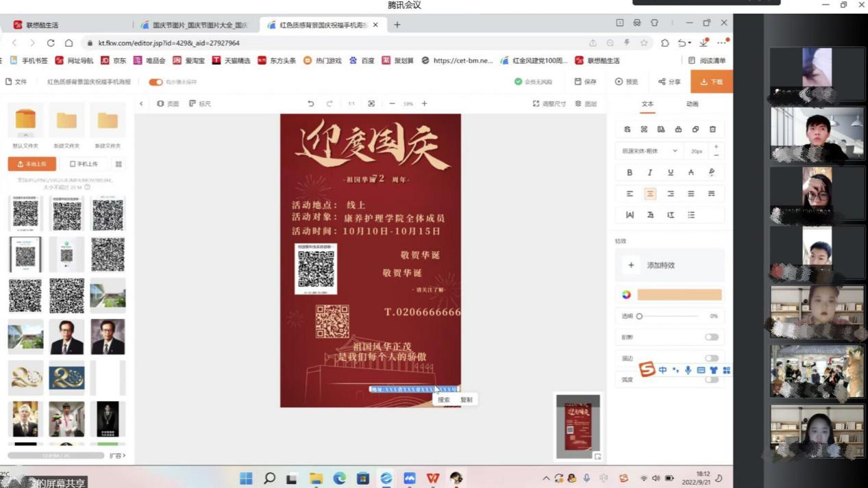Screen dimensions: 868x488
Task: Enable the 描边 stroke switch
Action: pos(712,358)
